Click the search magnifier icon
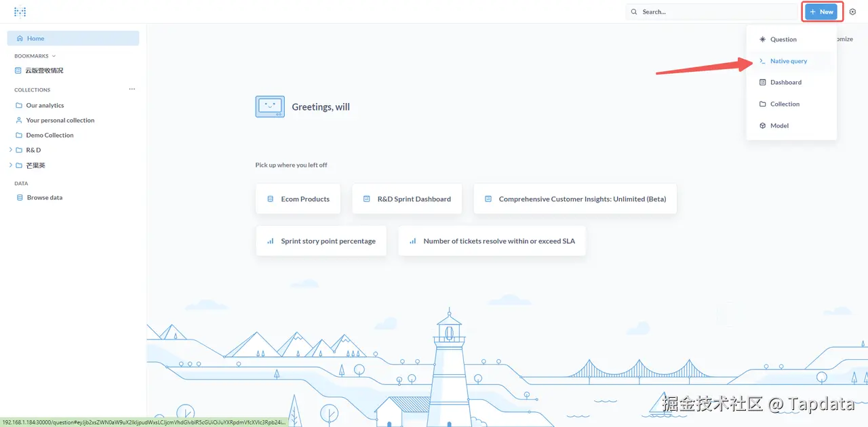Viewport: 868px width, 427px height. tap(634, 12)
